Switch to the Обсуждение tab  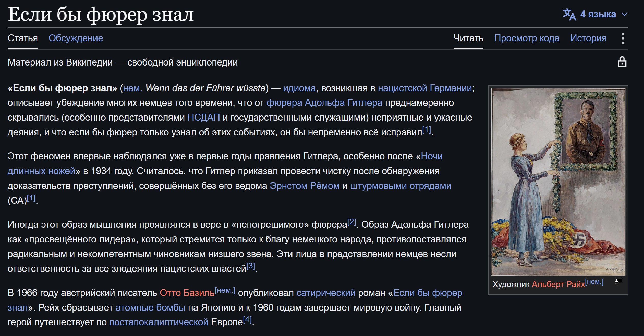point(76,38)
